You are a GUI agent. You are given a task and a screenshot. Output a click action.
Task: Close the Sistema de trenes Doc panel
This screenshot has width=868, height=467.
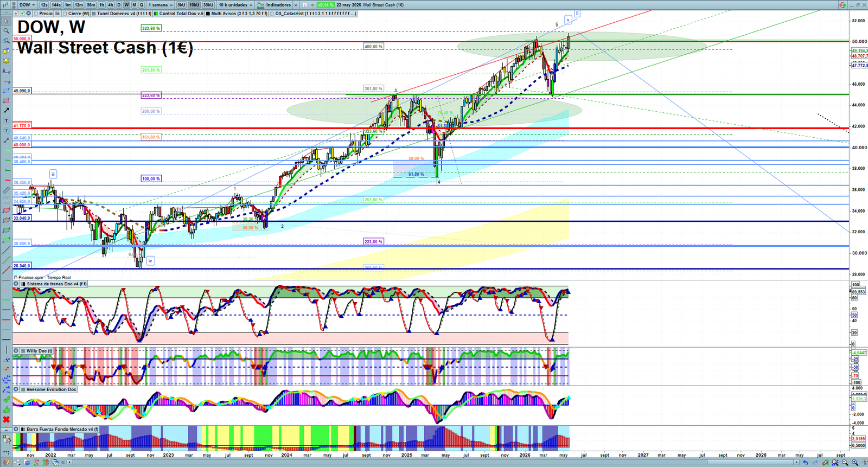[16, 284]
